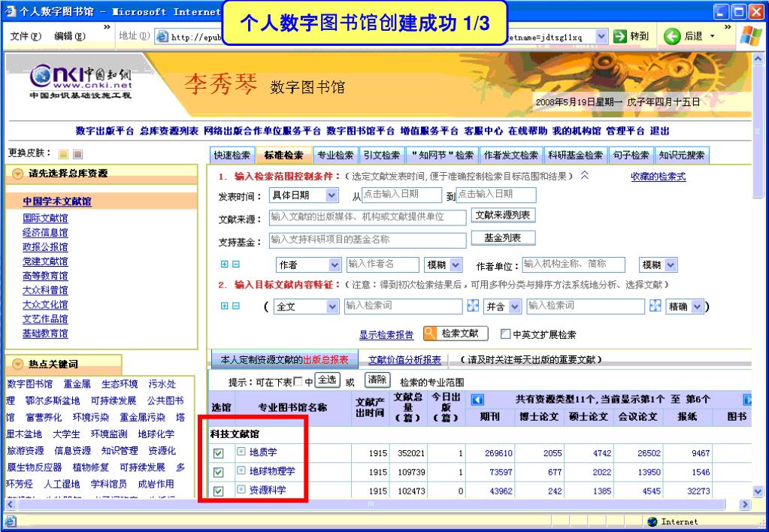This screenshot has width=769, height=532.
Task: Open the 收藏的检索式 link
Action: click(x=658, y=177)
